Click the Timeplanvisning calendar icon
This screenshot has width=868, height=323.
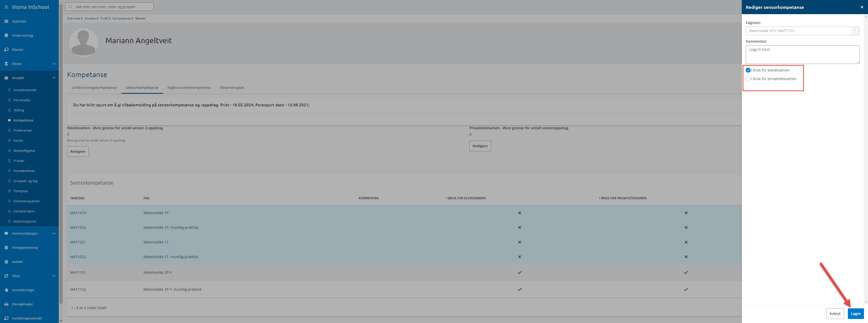tap(6, 247)
